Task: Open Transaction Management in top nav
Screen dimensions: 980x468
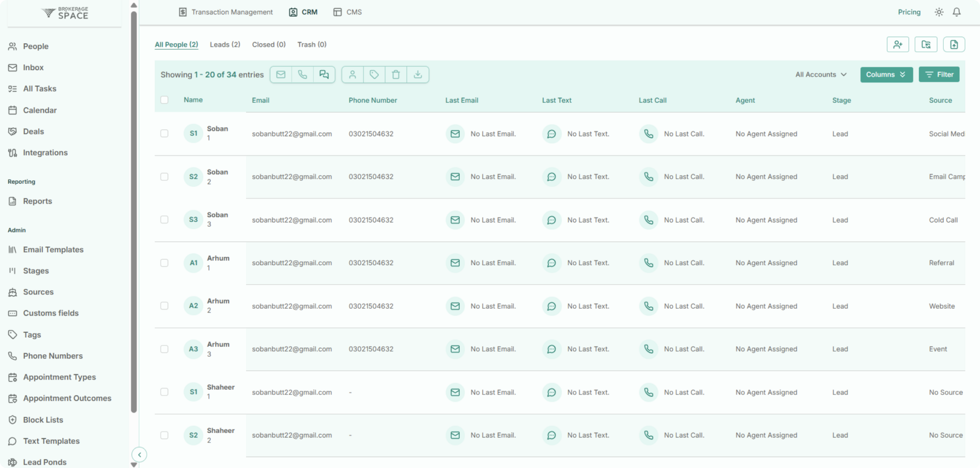Action: click(226, 12)
